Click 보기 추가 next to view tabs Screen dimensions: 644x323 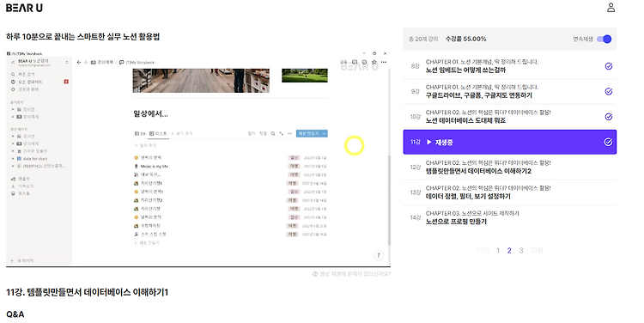[x=181, y=133]
